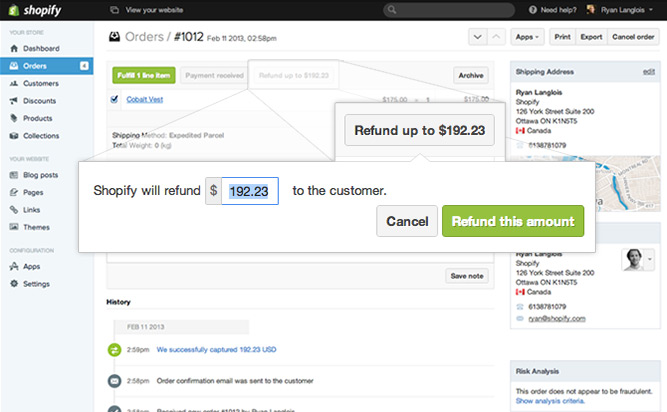This screenshot has width=667, height=412.
Task: Click the Export button
Action: [x=591, y=37]
